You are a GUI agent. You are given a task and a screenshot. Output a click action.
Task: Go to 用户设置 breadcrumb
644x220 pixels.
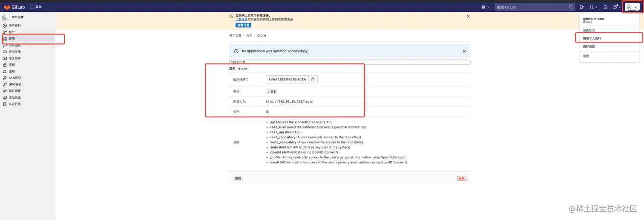click(x=235, y=35)
